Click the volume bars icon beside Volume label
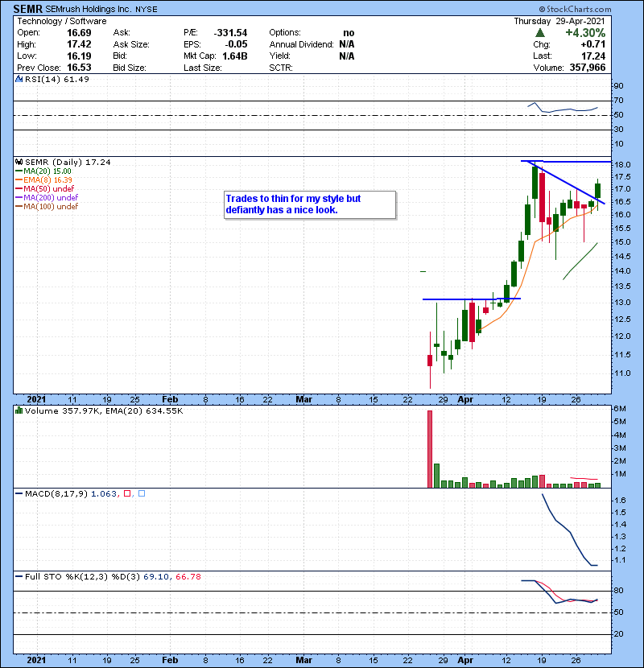The image size is (644, 668). tap(19, 410)
